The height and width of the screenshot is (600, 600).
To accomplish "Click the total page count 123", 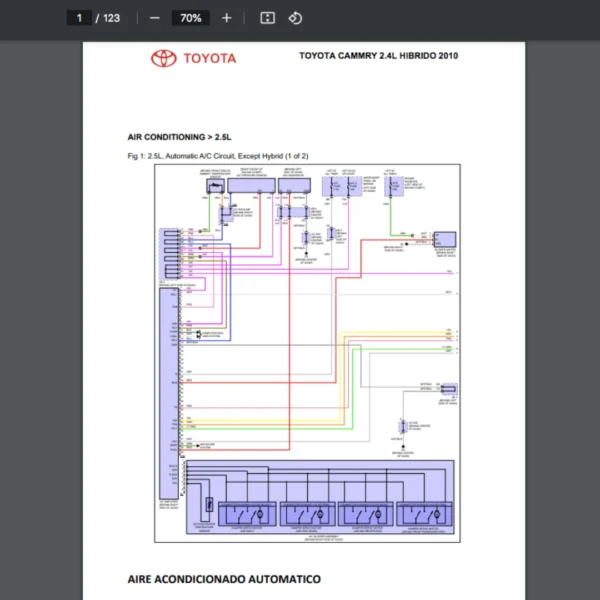I will click(111, 18).
